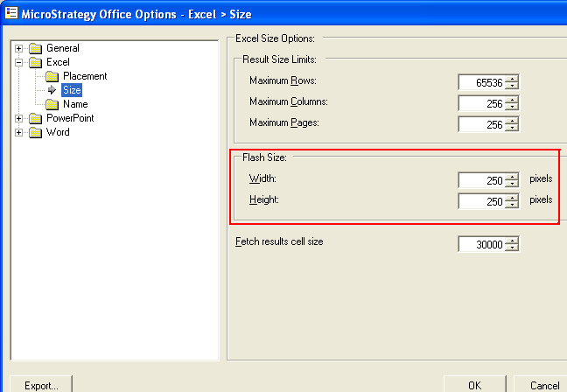Decrease Fetch results cell size value
This screenshot has height=392, width=567.
(x=512, y=248)
